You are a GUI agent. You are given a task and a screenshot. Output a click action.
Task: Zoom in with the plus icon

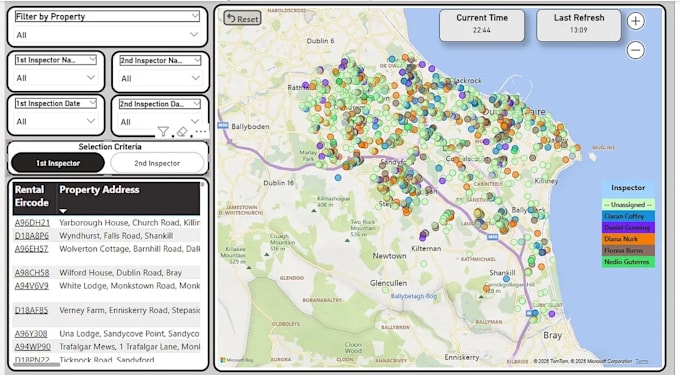tap(635, 21)
